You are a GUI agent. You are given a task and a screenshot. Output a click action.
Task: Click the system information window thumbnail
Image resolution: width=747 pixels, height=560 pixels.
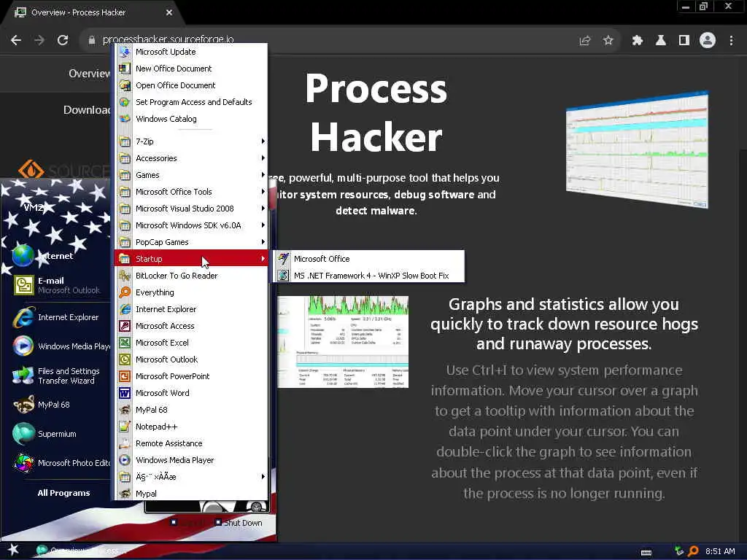coord(343,342)
